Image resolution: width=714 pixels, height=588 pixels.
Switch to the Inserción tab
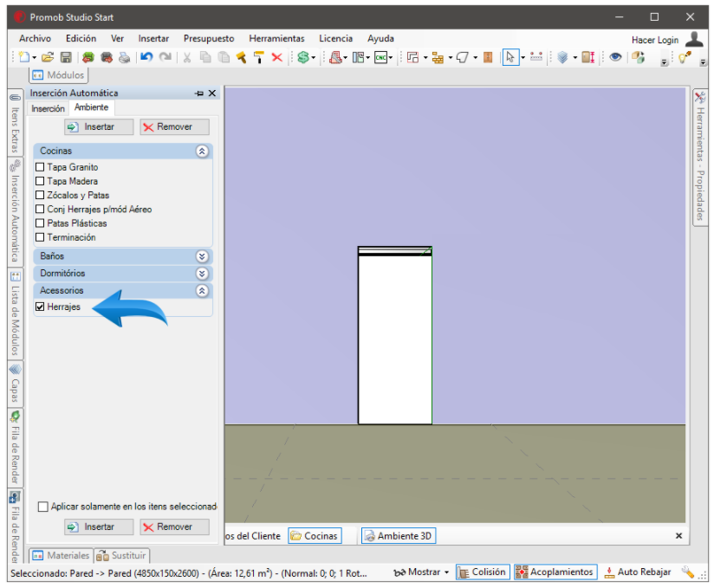click(48, 109)
